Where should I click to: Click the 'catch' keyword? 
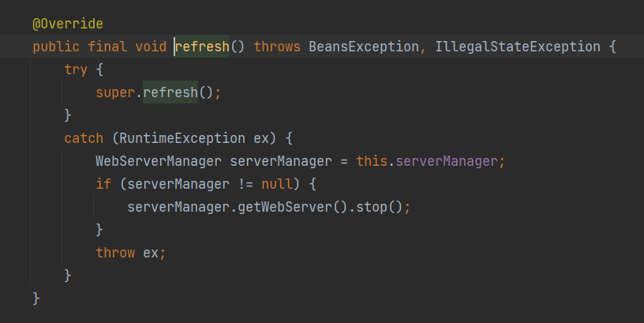click(84, 138)
